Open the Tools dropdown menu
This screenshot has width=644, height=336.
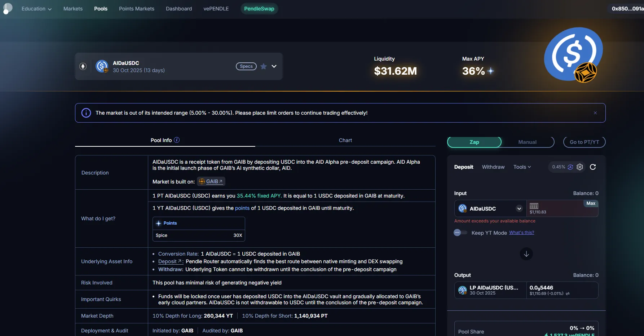point(522,167)
